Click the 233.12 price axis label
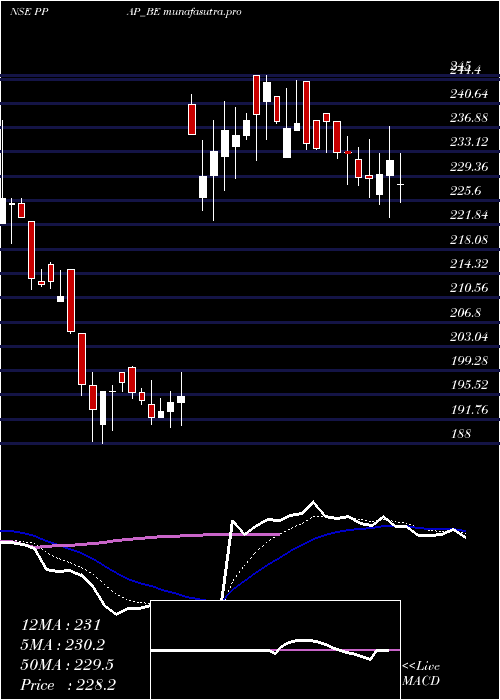The height and width of the screenshot is (700, 500). click(x=468, y=142)
